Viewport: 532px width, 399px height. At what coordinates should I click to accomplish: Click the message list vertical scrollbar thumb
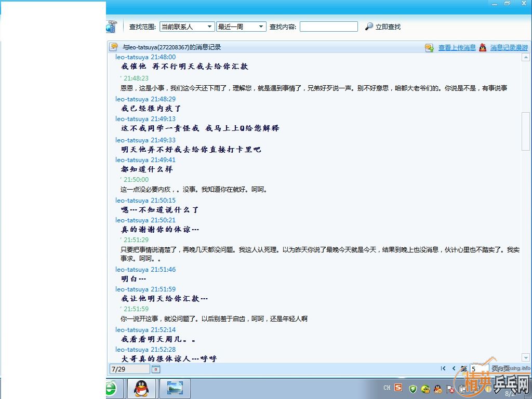point(526,131)
